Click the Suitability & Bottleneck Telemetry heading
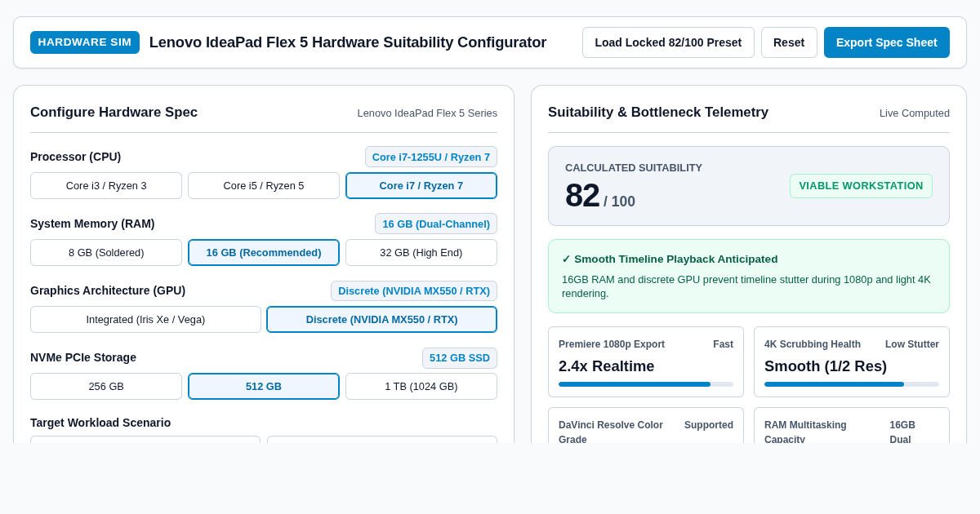The image size is (980, 514). click(x=658, y=113)
